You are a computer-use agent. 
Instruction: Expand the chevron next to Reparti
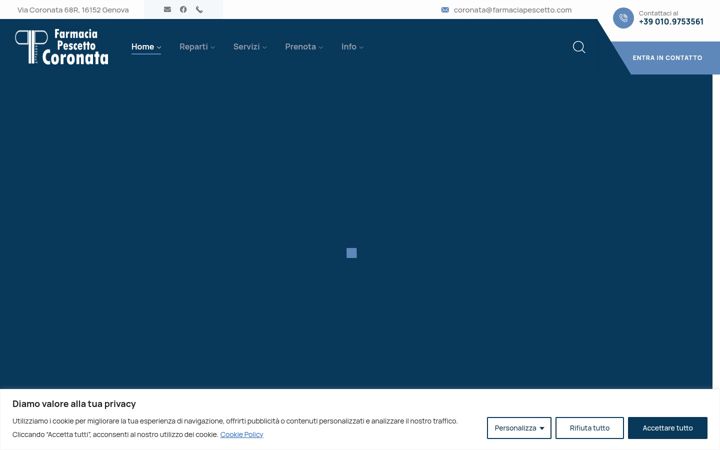tap(212, 47)
